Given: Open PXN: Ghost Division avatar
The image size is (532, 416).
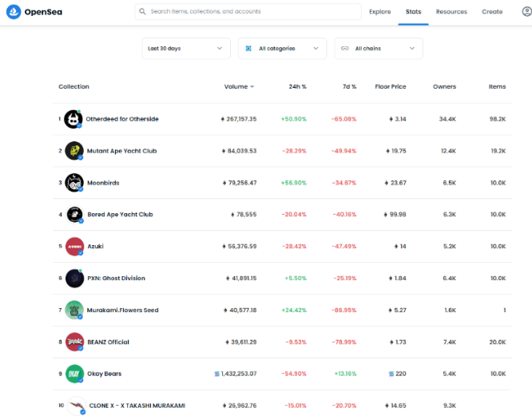Looking at the screenshot, I should pyautogui.click(x=74, y=279).
